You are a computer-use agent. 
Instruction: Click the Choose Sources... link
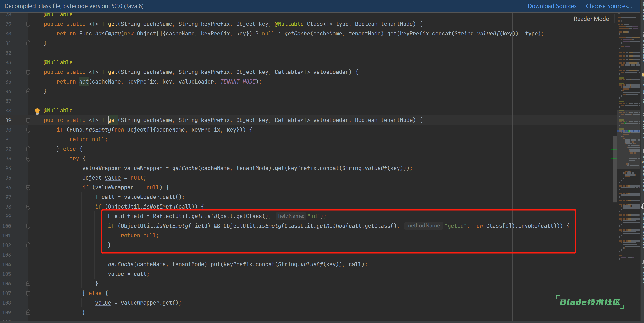pyautogui.click(x=609, y=6)
